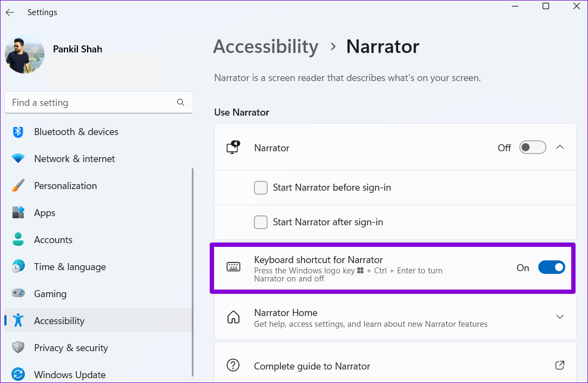Check Start Narrator before sign-in
The height and width of the screenshot is (383, 588).
click(x=260, y=187)
